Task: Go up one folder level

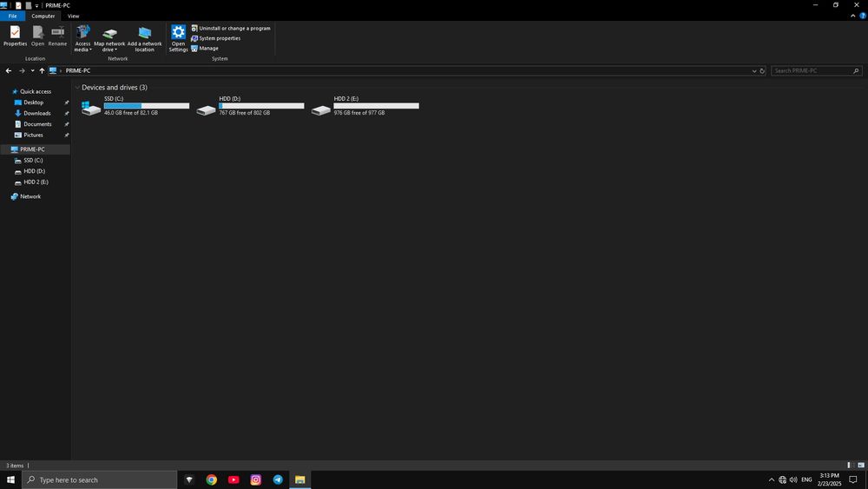Action: [42, 71]
